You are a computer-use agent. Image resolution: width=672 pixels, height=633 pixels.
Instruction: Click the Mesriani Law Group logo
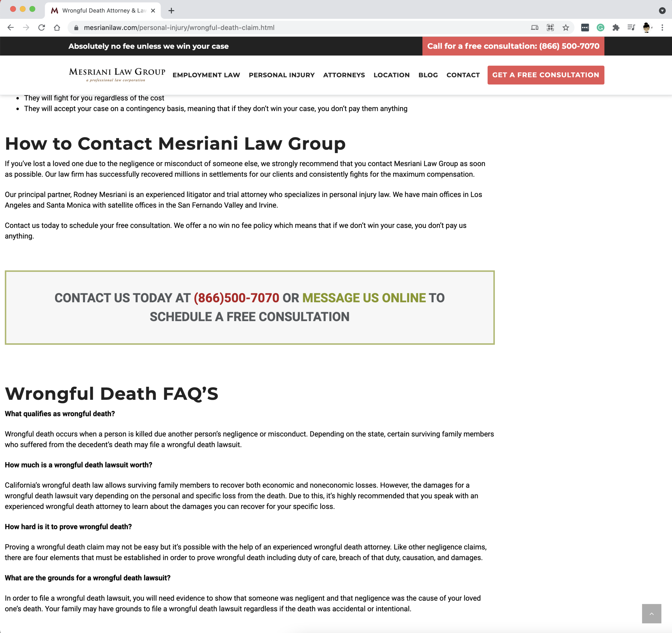[117, 75]
